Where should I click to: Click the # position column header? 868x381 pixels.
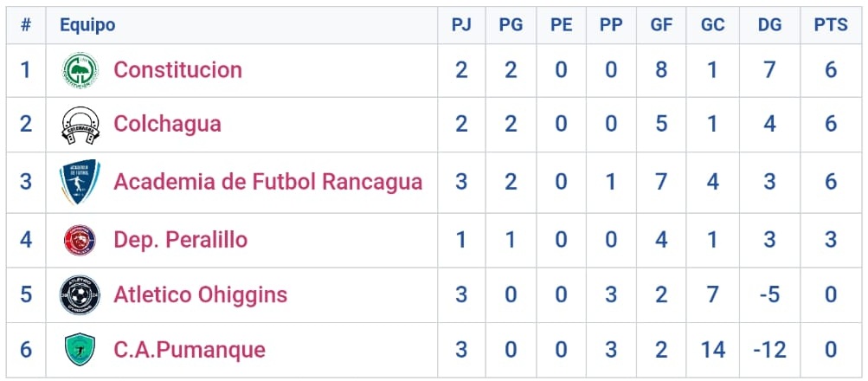point(26,25)
